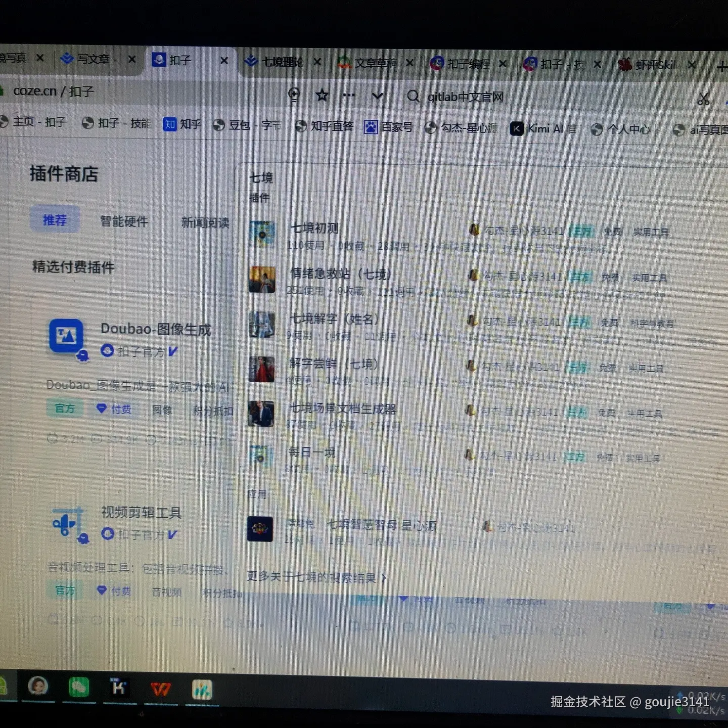Expand the address bar down-chevron
This screenshot has width=728, height=728.
[377, 96]
